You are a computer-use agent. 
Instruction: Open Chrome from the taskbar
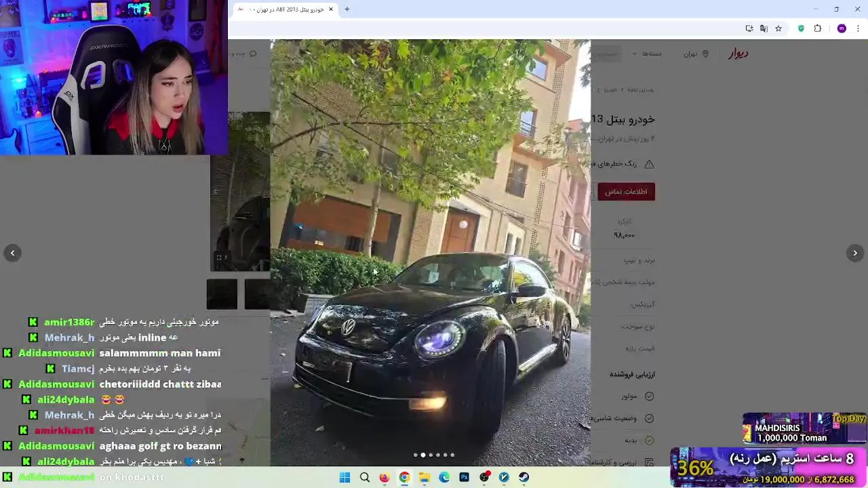(404, 477)
